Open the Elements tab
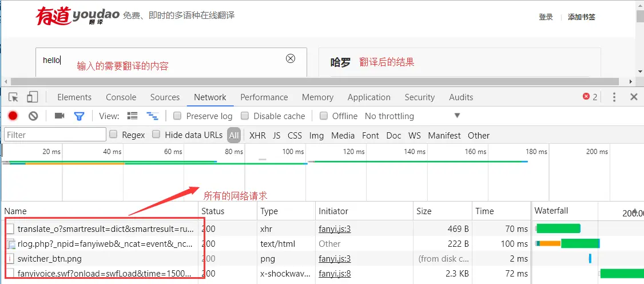Screen dimensions: 644x284 tap(74, 97)
